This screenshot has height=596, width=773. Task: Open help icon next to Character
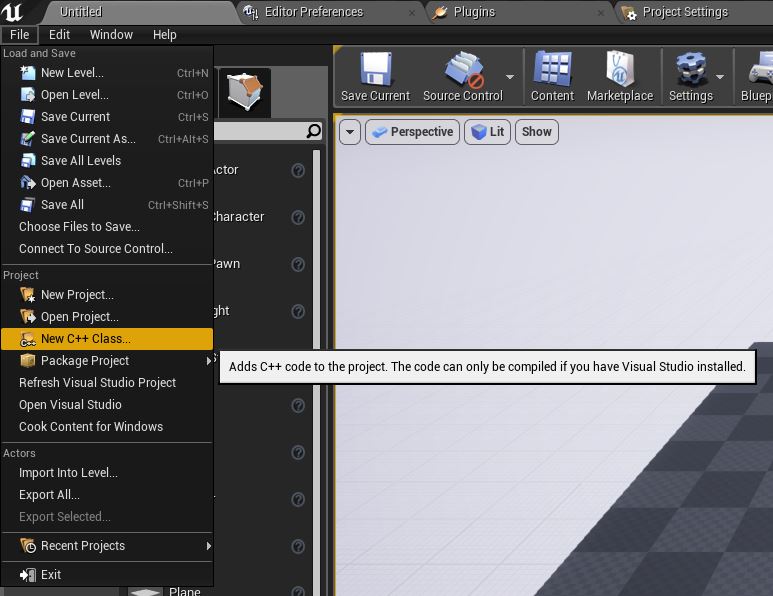298,217
